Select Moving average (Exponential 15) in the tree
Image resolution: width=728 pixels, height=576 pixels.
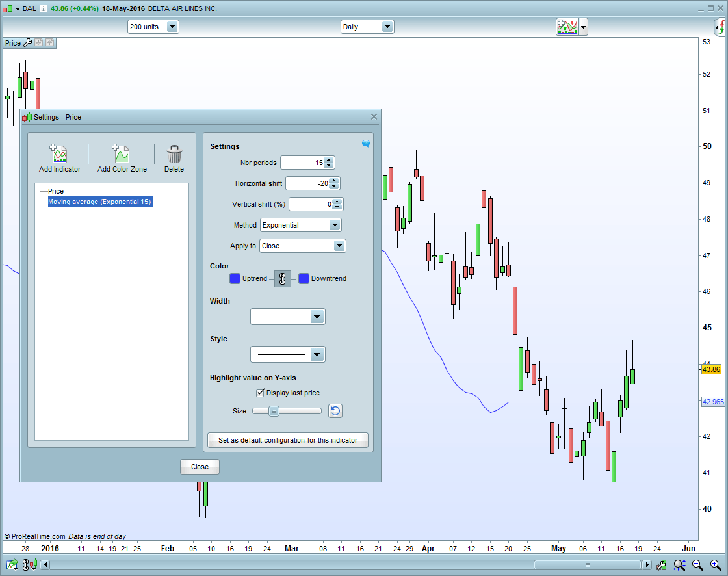coord(100,202)
